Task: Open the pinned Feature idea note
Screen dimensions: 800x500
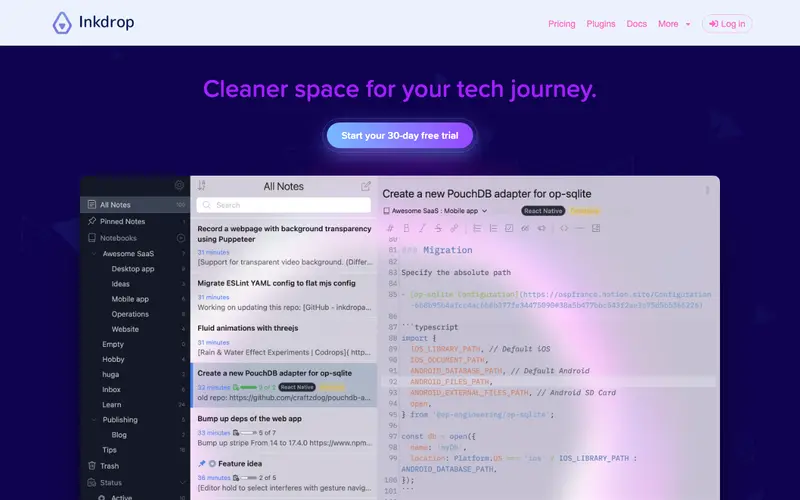Action: point(284,475)
